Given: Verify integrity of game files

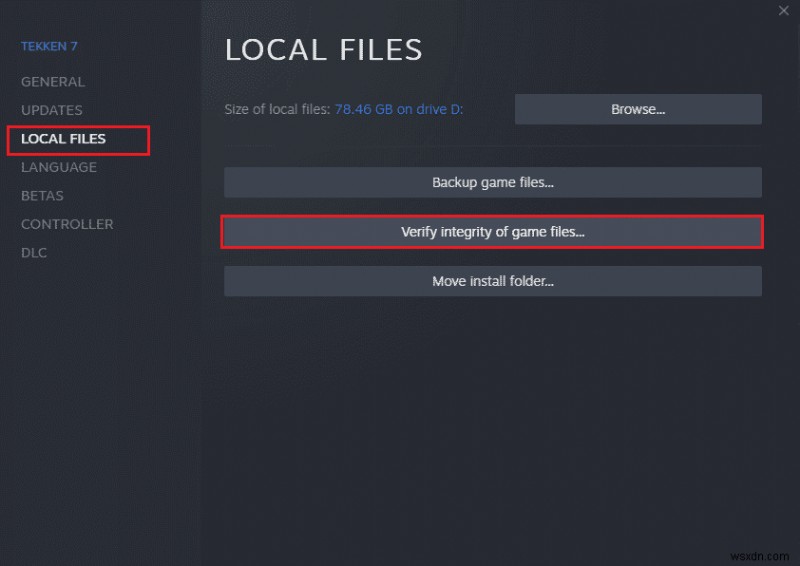Looking at the screenshot, I should 493,232.
